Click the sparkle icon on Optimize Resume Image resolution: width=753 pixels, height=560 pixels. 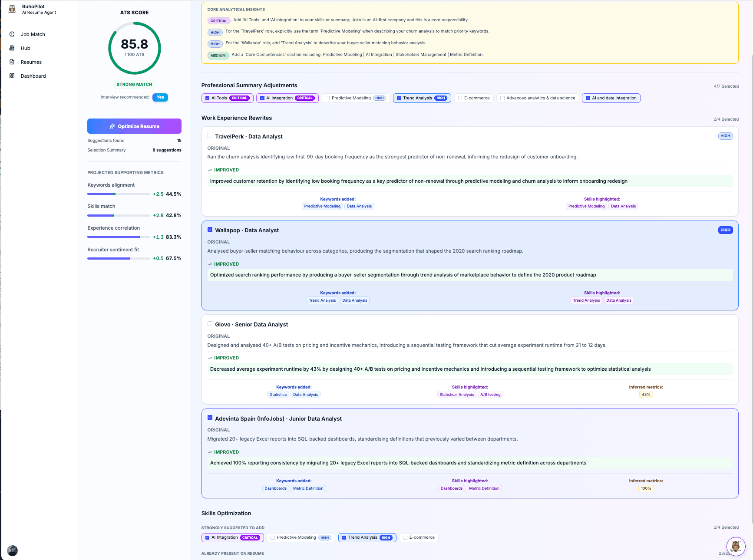click(112, 126)
